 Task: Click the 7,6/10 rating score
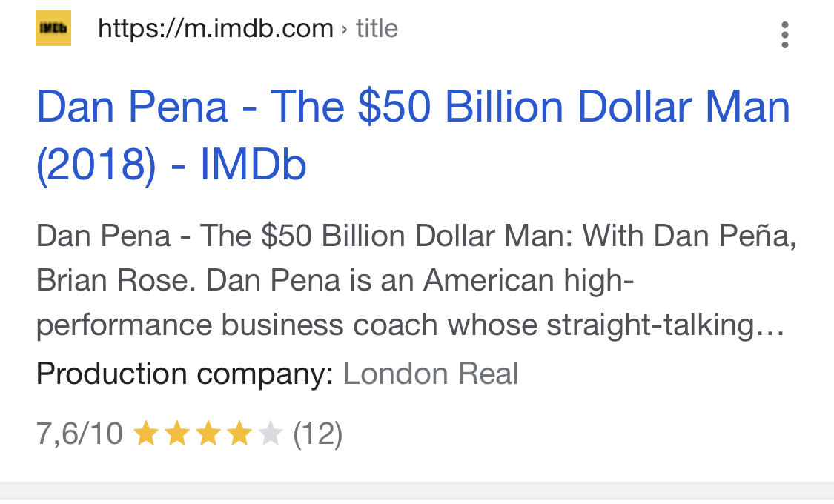pyautogui.click(x=80, y=434)
